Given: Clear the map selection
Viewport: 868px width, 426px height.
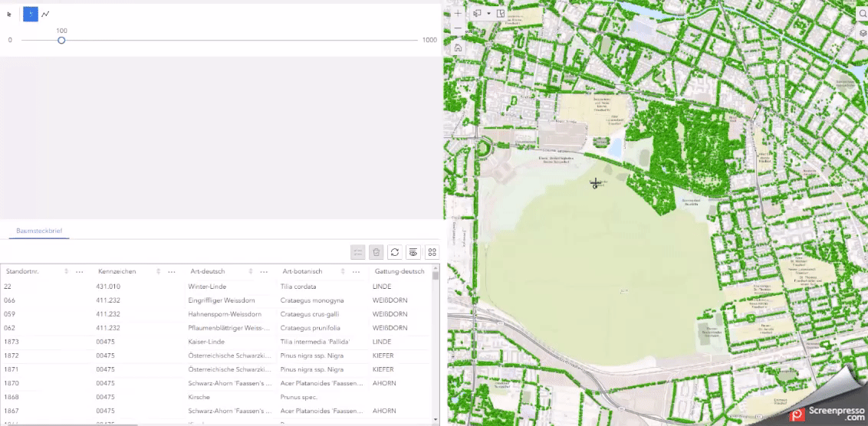Looking at the screenshot, I should (501, 13).
